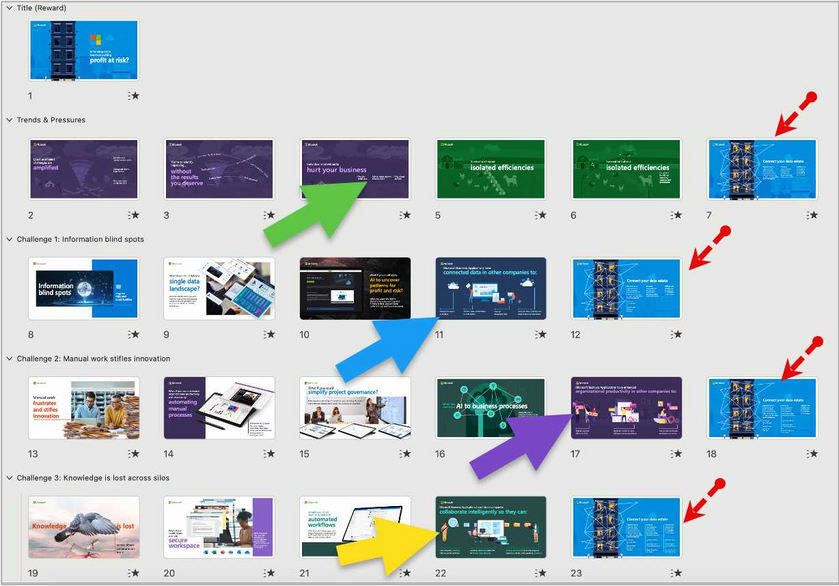This screenshot has height=586, width=839.
Task: Click the transition star icon under slide 11
Action: pos(541,334)
